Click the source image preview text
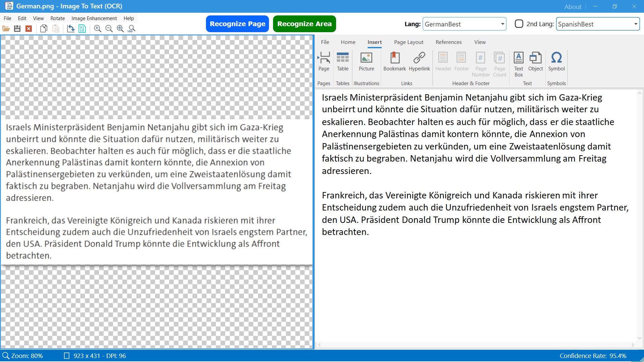 [157, 191]
